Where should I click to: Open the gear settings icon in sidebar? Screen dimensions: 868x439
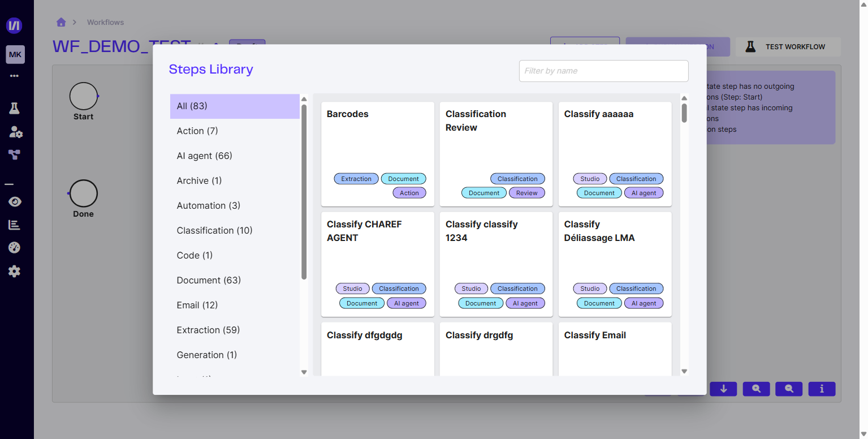[x=15, y=272]
